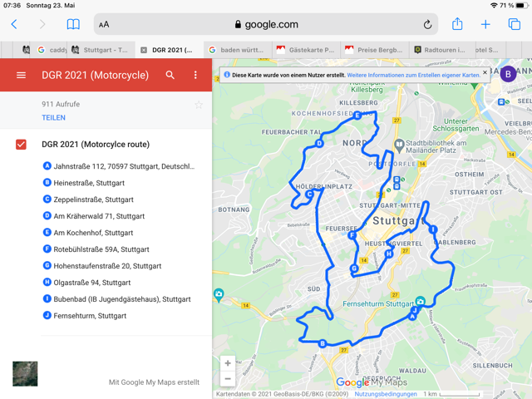Zoom out on the map
The width and height of the screenshot is (532, 399).
click(x=228, y=379)
